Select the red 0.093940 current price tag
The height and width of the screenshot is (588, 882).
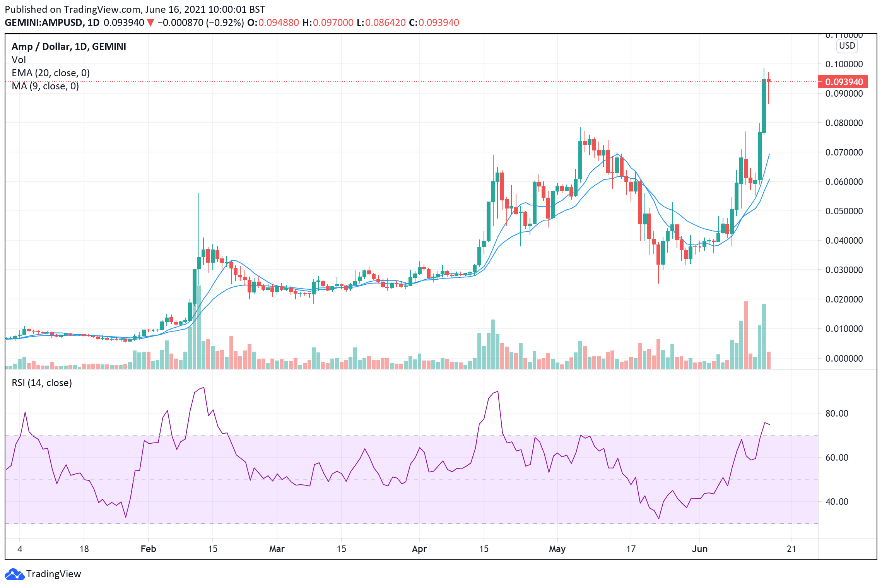843,82
